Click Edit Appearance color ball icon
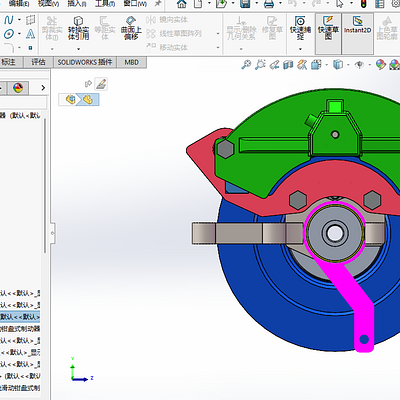The width and height of the screenshot is (400, 400). point(380,64)
